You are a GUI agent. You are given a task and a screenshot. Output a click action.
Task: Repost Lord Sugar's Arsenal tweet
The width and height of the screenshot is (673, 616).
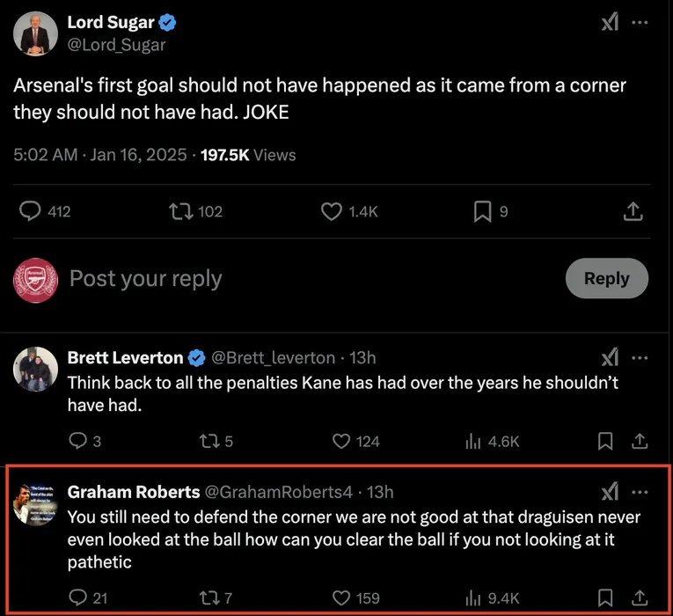click(182, 211)
